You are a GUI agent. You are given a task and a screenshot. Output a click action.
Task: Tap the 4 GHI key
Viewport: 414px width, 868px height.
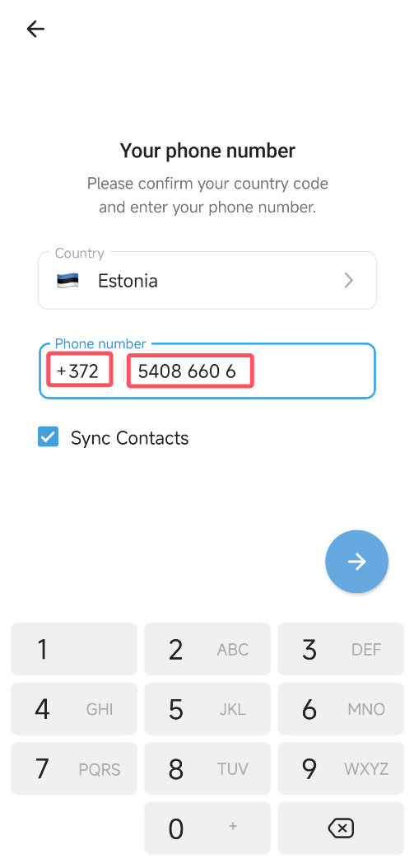(74, 708)
